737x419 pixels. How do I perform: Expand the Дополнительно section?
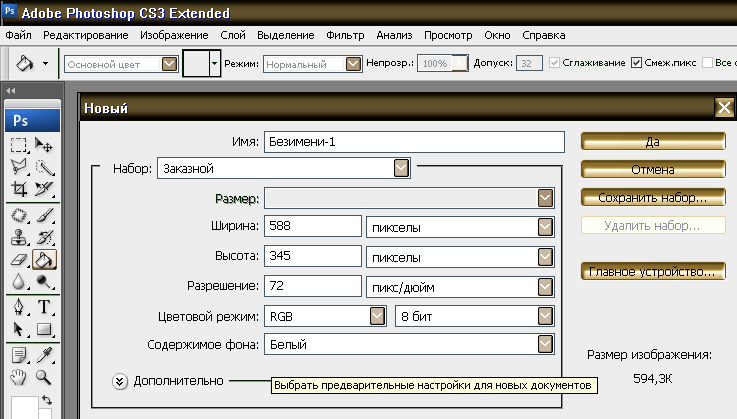click(120, 381)
